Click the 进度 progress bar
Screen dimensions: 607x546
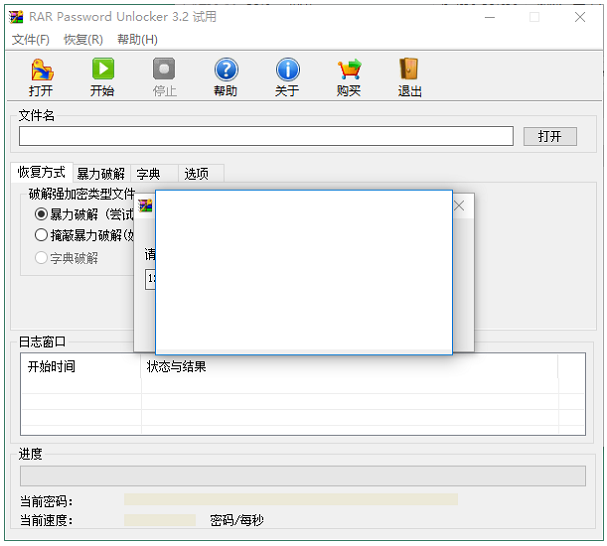pyautogui.click(x=303, y=476)
